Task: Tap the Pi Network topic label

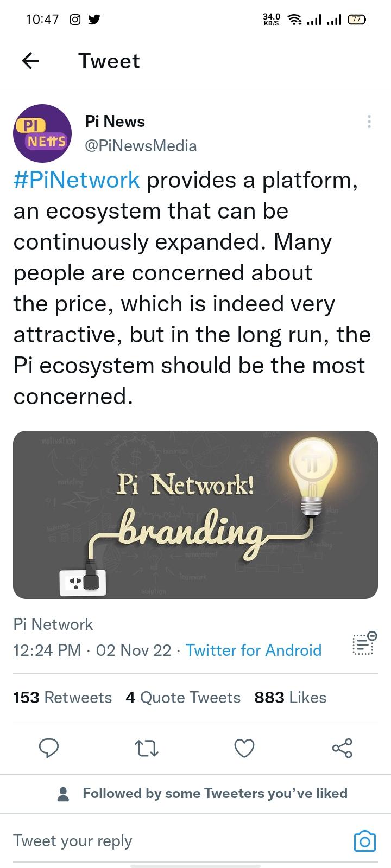Action: pyautogui.click(x=53, y=624)
